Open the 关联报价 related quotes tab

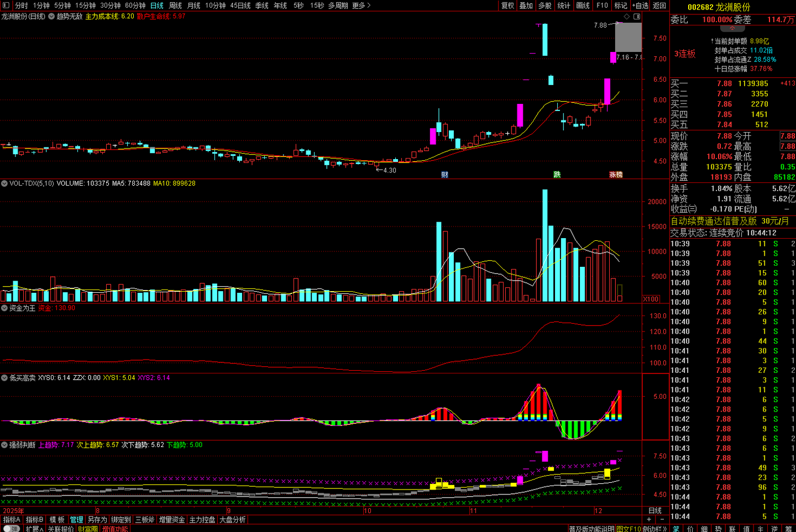[x=61, y=529]
